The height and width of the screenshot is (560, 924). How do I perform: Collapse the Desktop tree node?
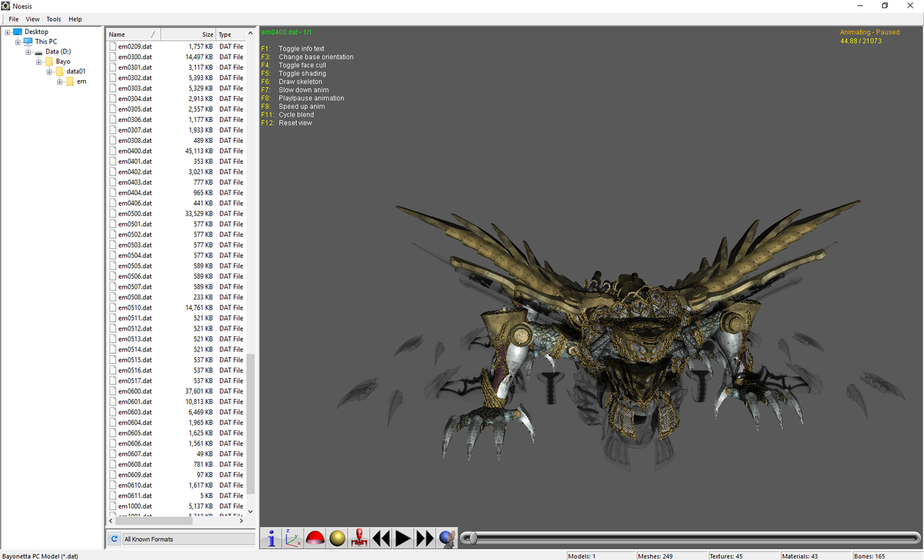[7, 32]
